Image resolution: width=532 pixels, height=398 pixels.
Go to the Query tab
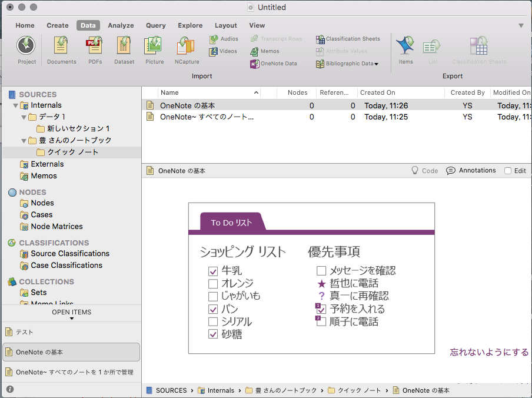click(156, 25)
